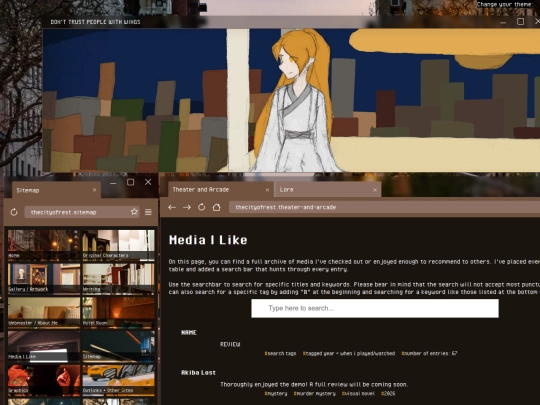Click the Akiba Lost review sentence

pos(314,384)
